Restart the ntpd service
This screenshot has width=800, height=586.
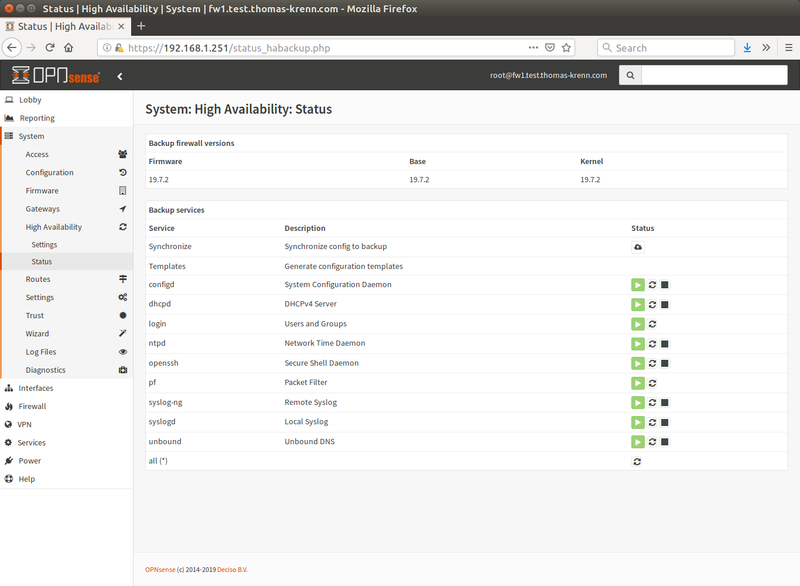[x=652, y=344]
